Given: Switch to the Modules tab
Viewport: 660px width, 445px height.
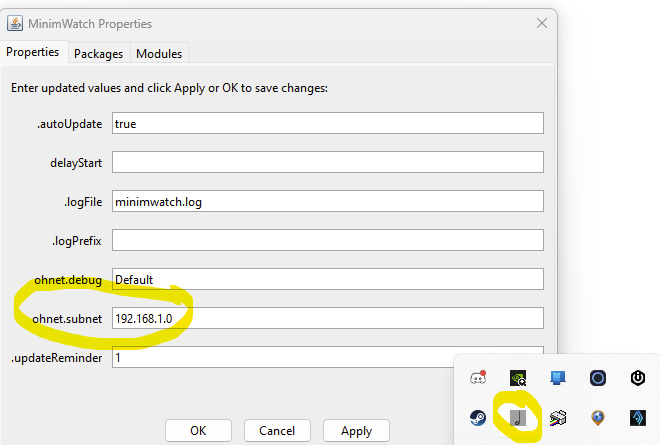Looking at the screenshot, I should (159, 53).
